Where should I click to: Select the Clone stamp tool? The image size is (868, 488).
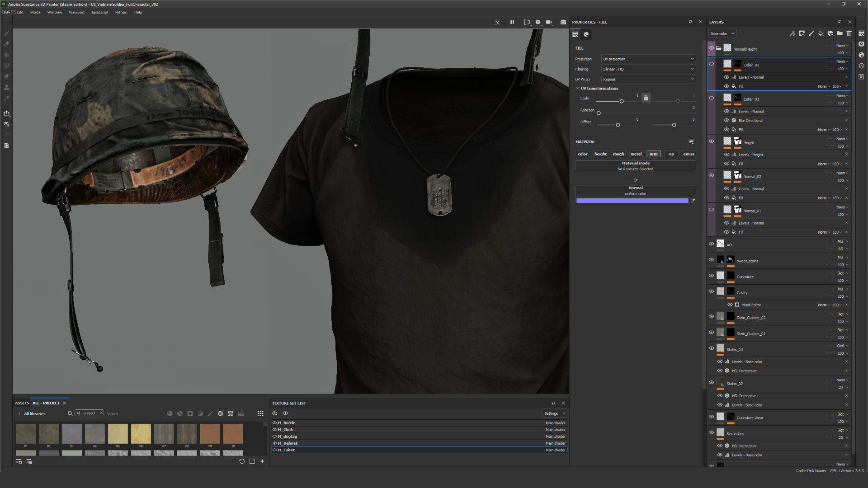6,87
